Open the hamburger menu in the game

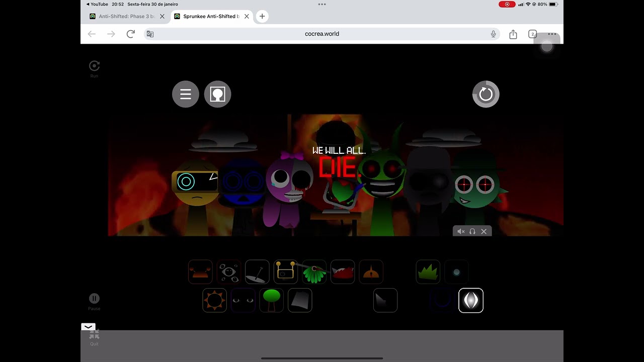tap(186, 94)
